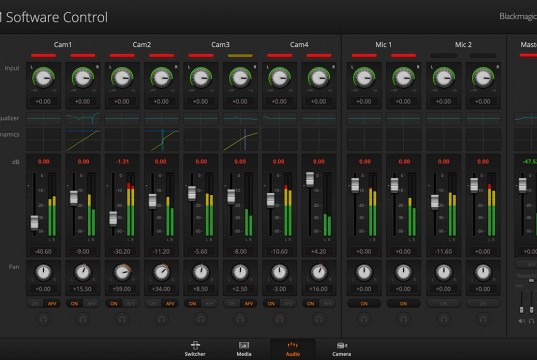Click the Mic 2 right input gain knob
Viewport: 537px width, 360px height.
483,78
